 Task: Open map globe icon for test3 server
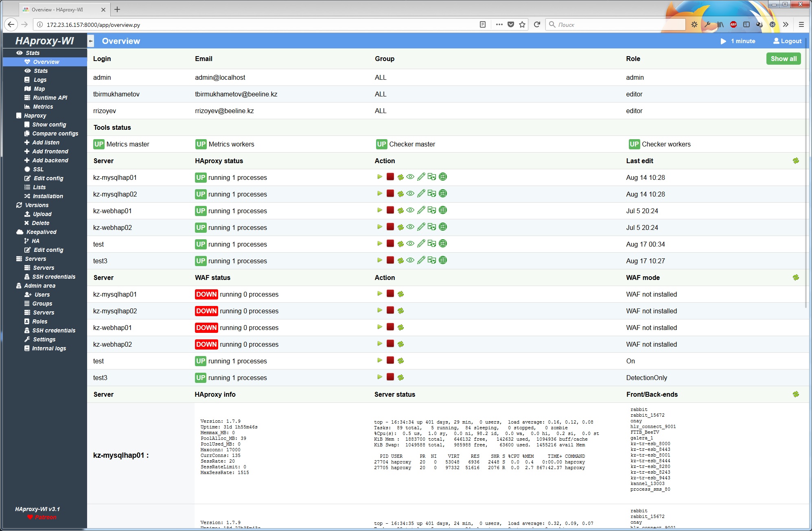(443, 260)
